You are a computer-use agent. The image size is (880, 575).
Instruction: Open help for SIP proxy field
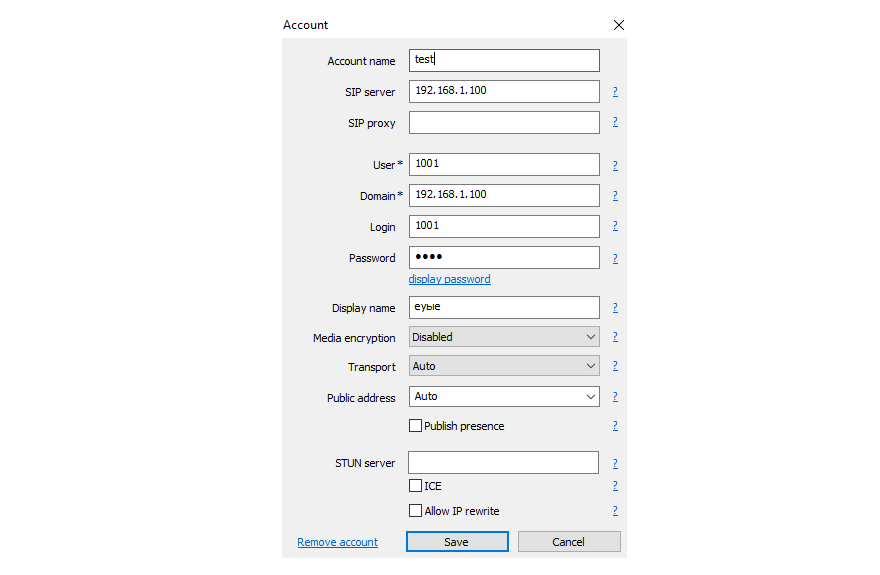tap(615, 123)
